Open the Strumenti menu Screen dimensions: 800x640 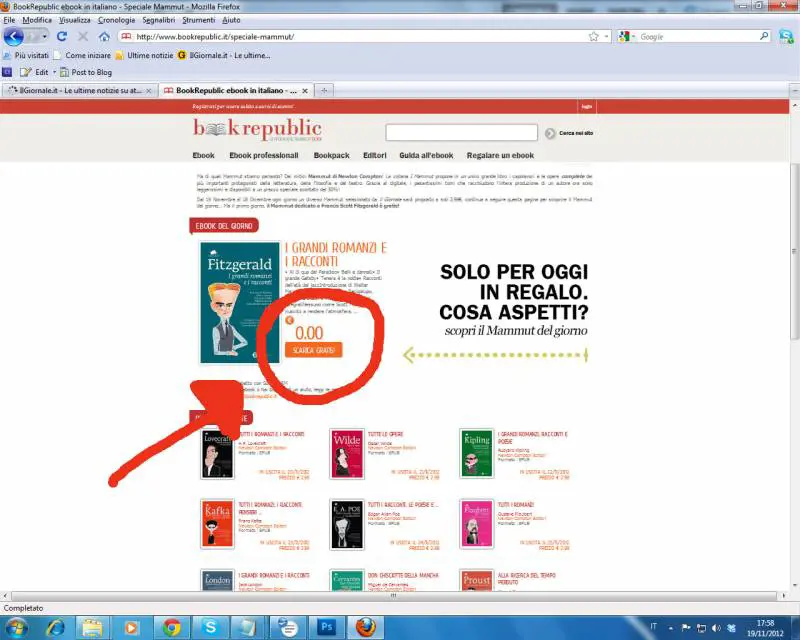198,20
